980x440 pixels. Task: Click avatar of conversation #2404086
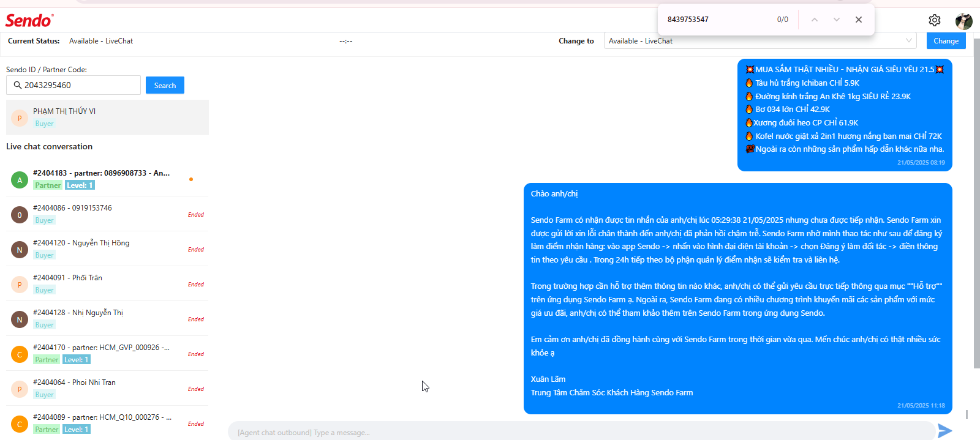(x=20, y=215)
